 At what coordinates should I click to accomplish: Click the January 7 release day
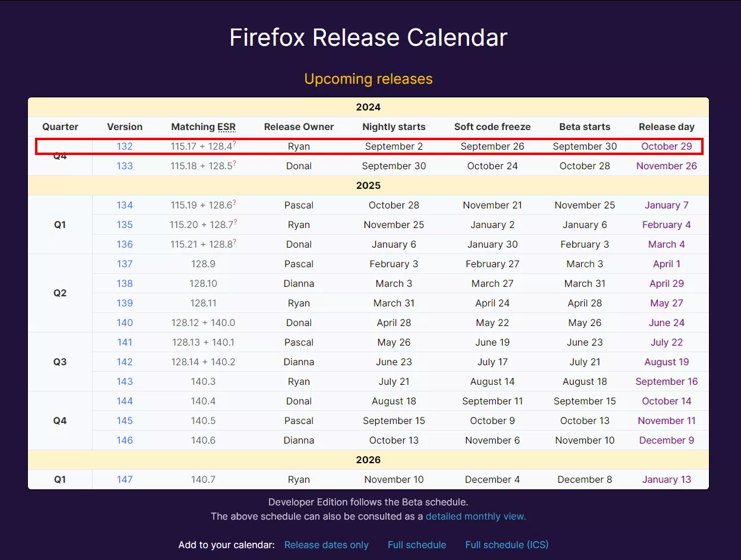(667, 205)
